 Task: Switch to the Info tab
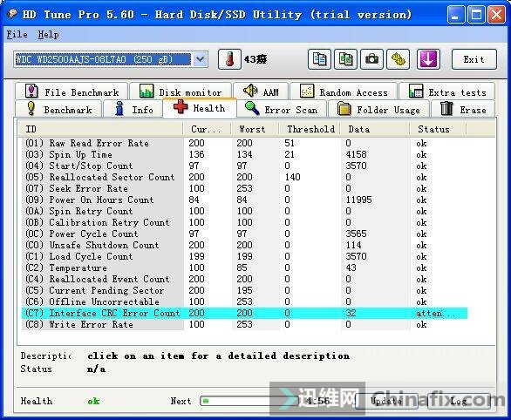pos(133,109)
